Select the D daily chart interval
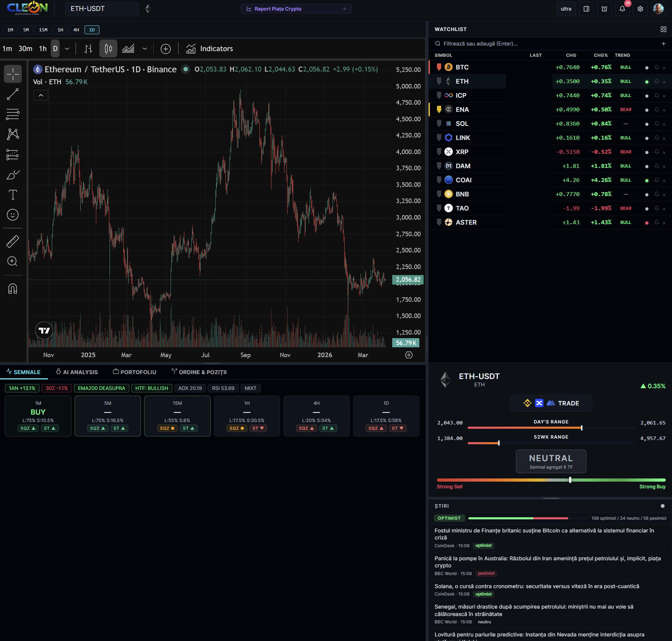The width and height of the screenshot is (672, 641). pyautogui.click(x=55, y=49)
